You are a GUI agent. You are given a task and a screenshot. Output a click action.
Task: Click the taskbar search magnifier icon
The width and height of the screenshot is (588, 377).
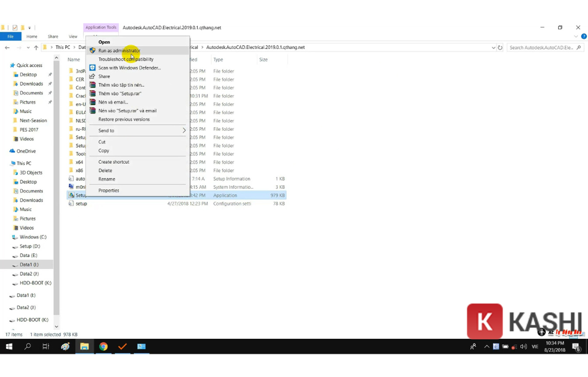[x=27, y=347]
